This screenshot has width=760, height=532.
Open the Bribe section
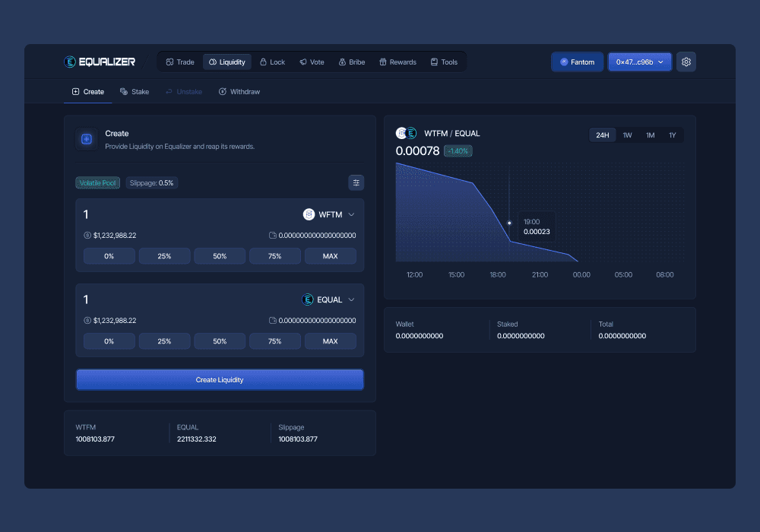point(352,62)
